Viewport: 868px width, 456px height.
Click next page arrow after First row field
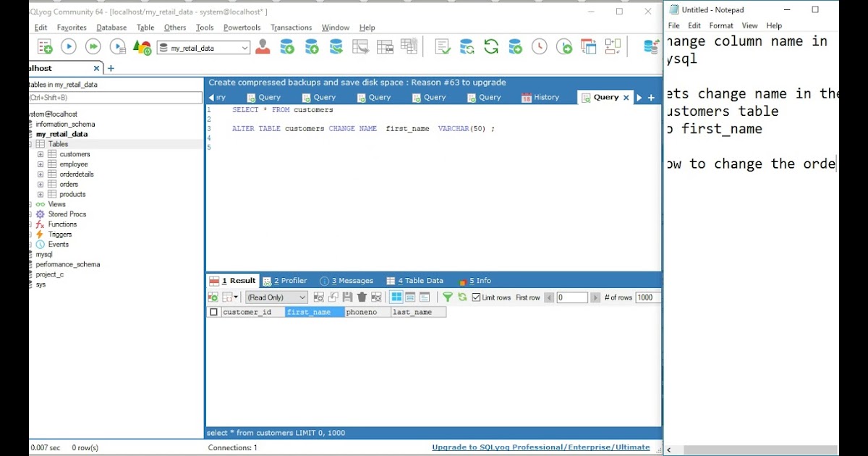[x=595, y=297]
